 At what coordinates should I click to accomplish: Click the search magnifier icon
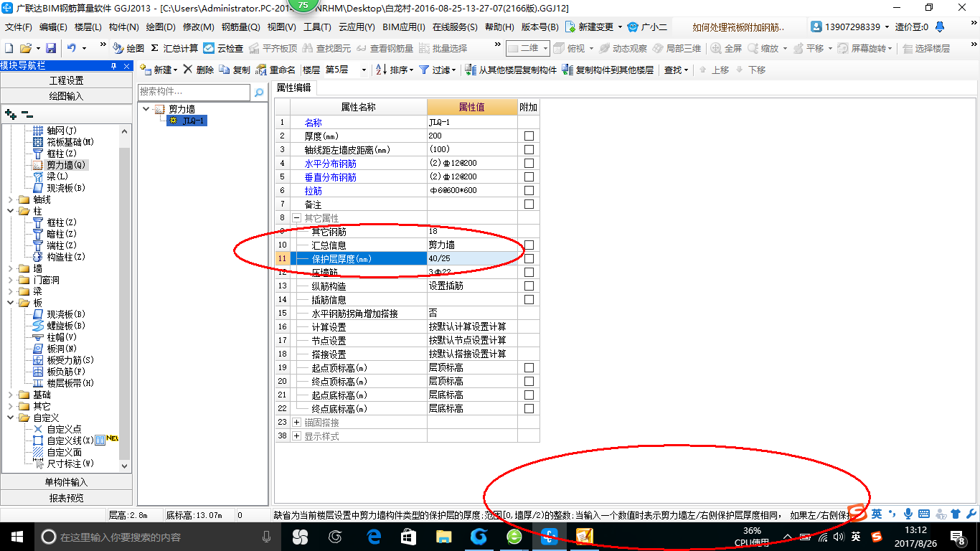pyautogui.click(x=259, y=93)
